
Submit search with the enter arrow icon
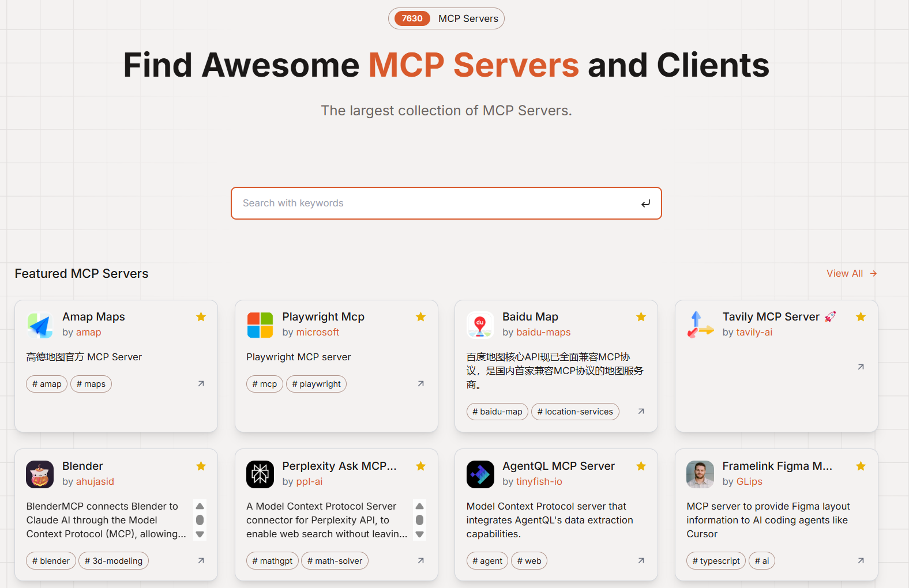pos(645,203)
